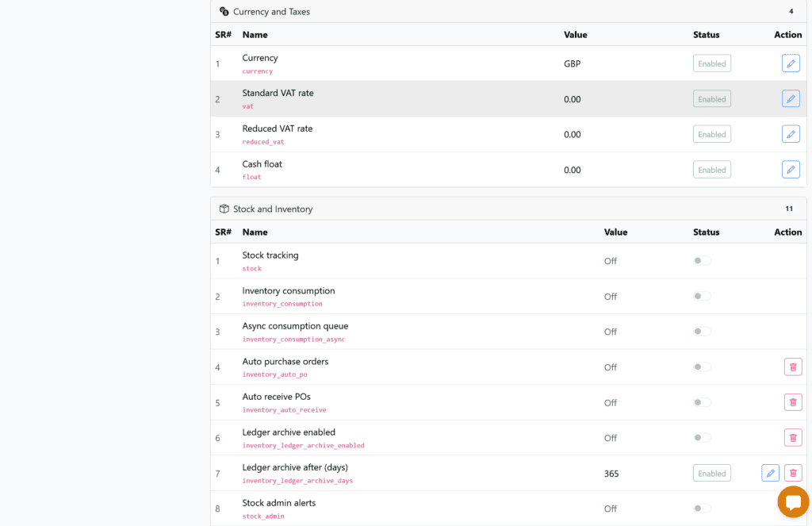Switch on Auto receive POs
812x526 pixels.
point(703,402)
